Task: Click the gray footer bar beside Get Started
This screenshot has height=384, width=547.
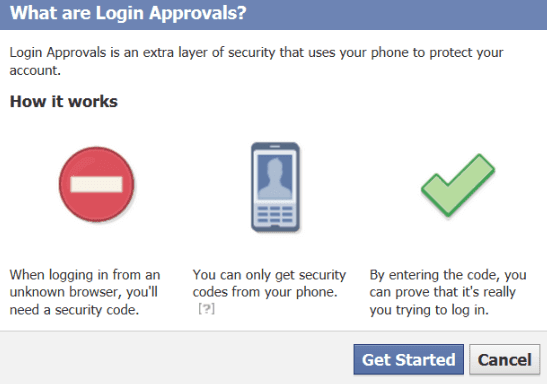Action: (176, 358)
